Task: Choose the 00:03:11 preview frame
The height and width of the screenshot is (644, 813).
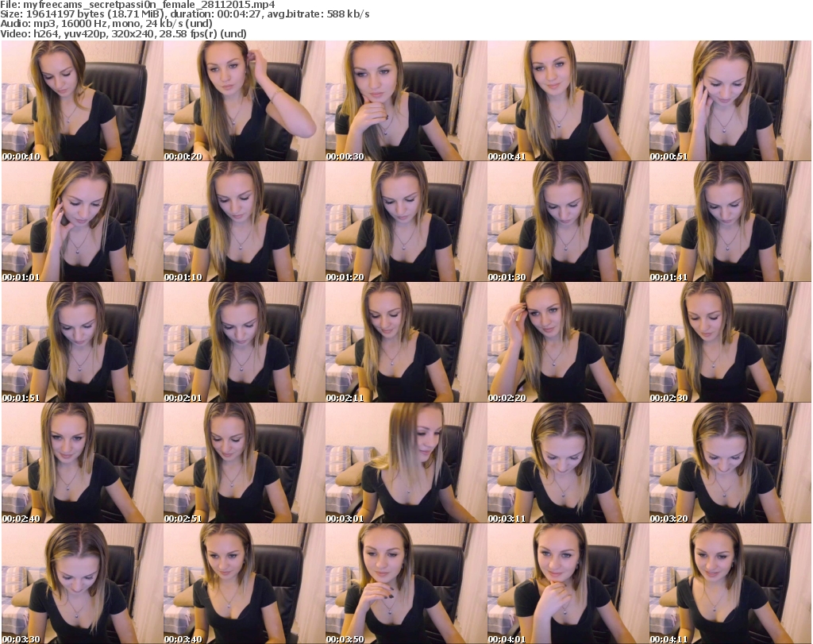Action: coord(568,463)
